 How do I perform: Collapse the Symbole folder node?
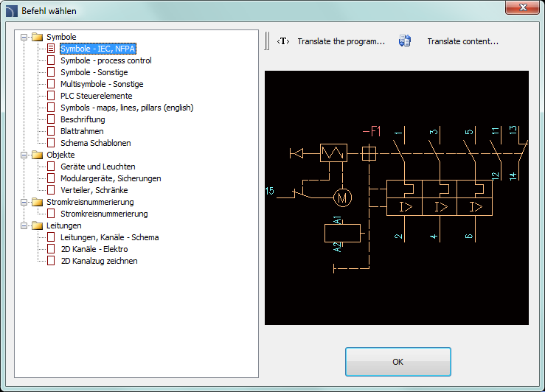[x=24, y=37]
